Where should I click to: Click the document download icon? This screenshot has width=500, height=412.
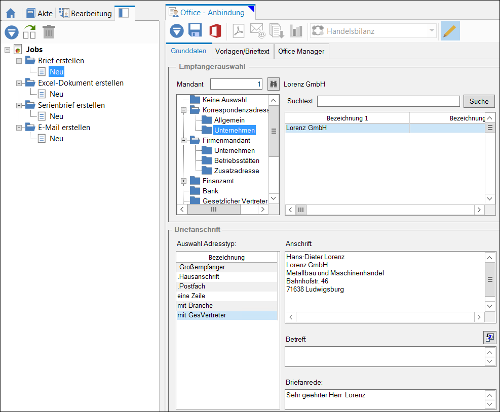(x=277, y=31)
